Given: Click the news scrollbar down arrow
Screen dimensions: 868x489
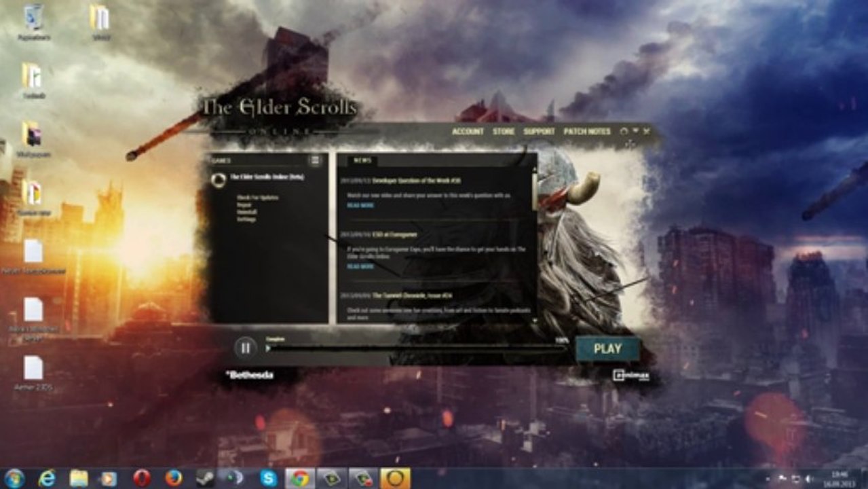Looking at the screenshot, I should tap(535, 319).
